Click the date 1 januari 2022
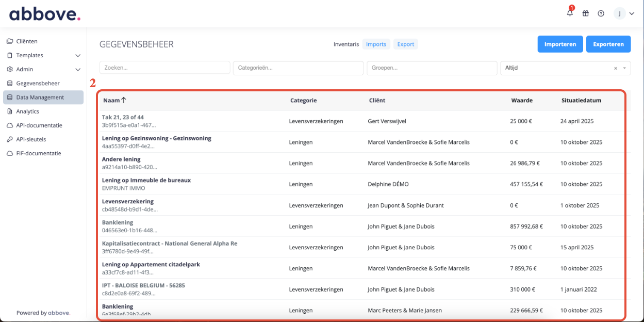 point(579,289)
